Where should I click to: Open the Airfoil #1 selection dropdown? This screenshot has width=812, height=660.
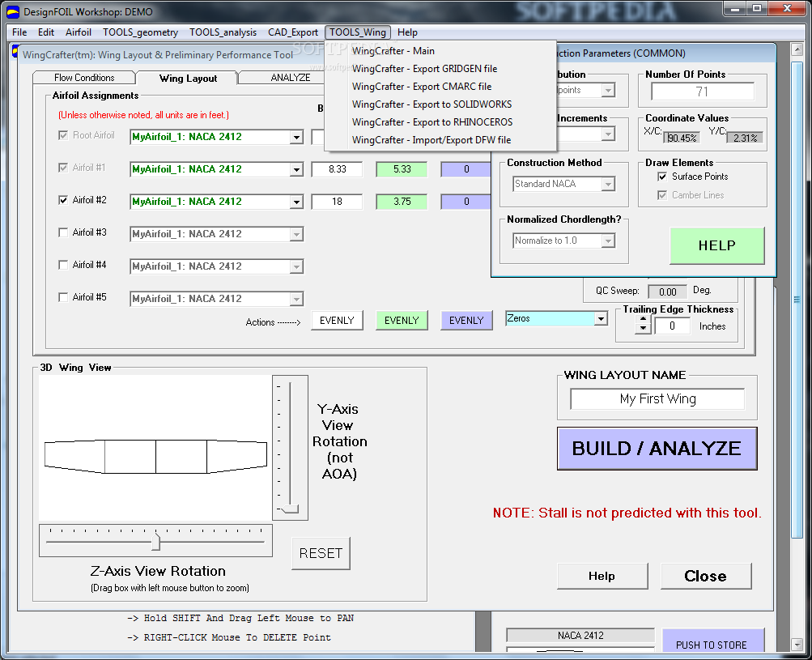click(x=296, y=170)
